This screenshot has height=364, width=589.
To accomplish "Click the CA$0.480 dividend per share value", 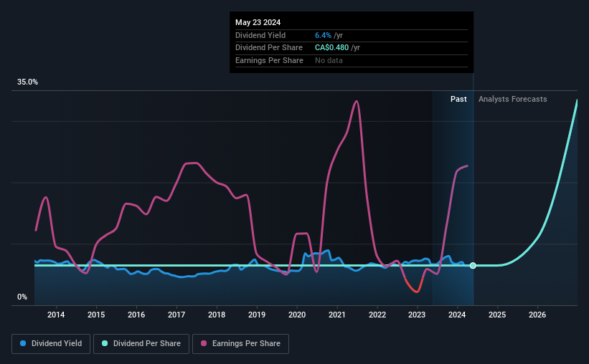I will (x=331, y=48).
